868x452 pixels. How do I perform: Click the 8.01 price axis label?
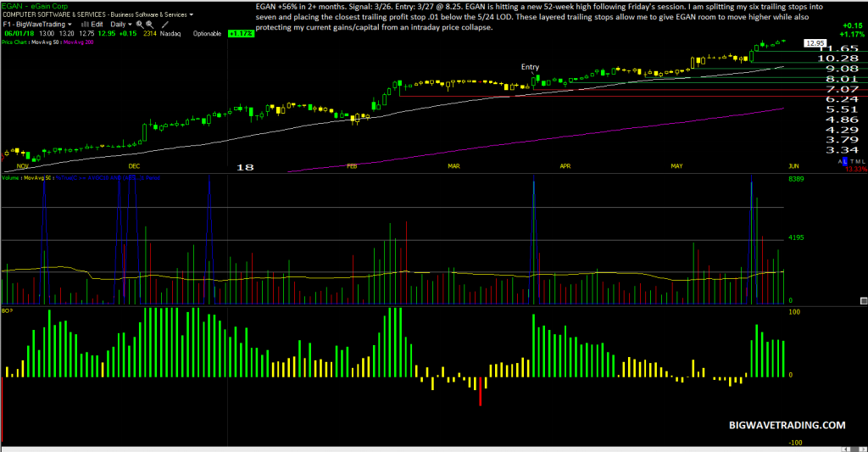click(x=842, y=79)
